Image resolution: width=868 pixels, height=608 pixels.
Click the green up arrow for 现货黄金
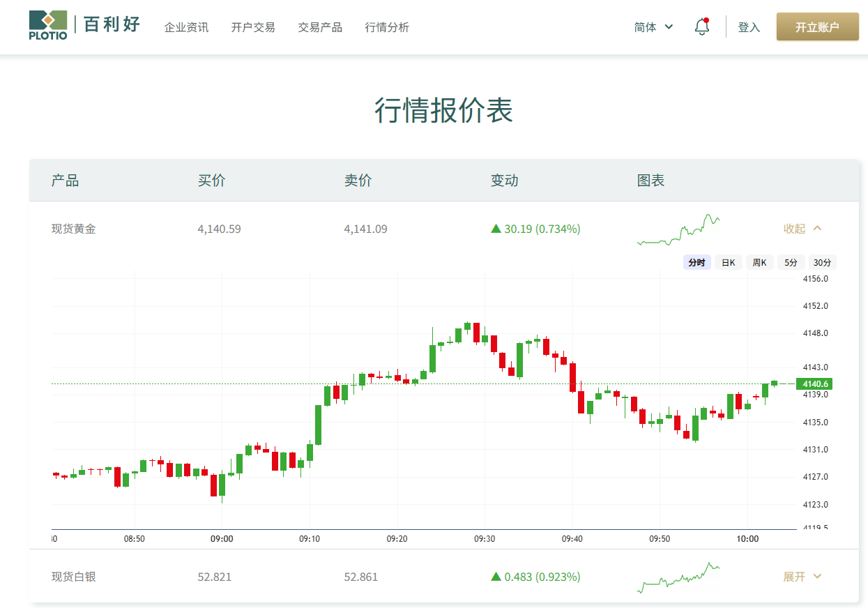pyautogui.click(x=496, y=229)
